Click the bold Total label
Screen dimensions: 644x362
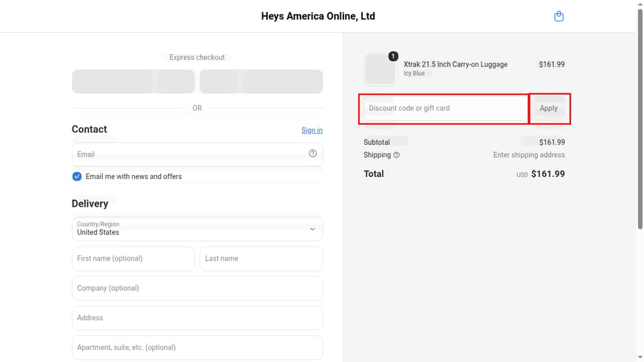(374, 174)
